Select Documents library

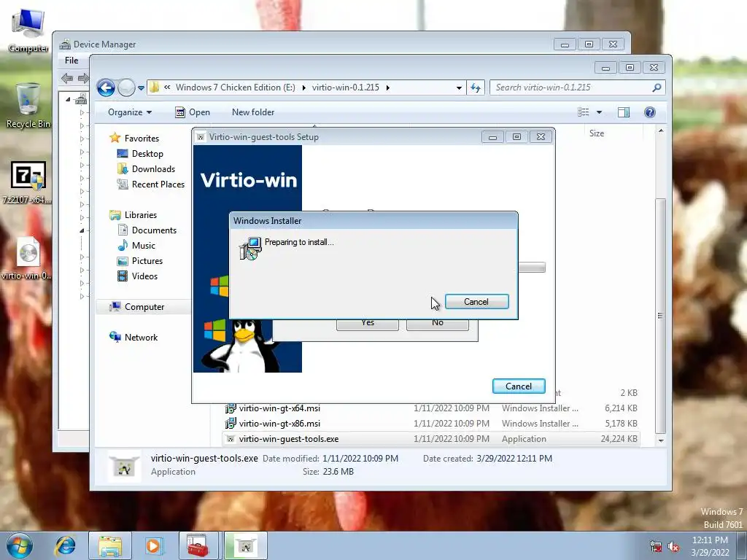[x=147, y=230]
